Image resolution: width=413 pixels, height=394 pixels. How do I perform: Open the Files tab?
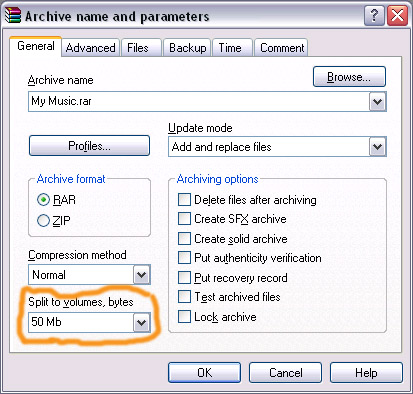click(x=141, y=48)
